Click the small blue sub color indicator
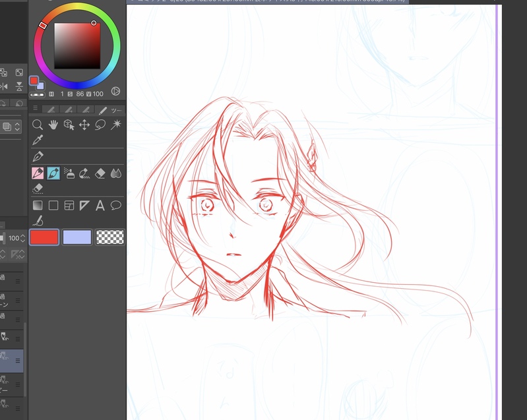 coord(41,86)
